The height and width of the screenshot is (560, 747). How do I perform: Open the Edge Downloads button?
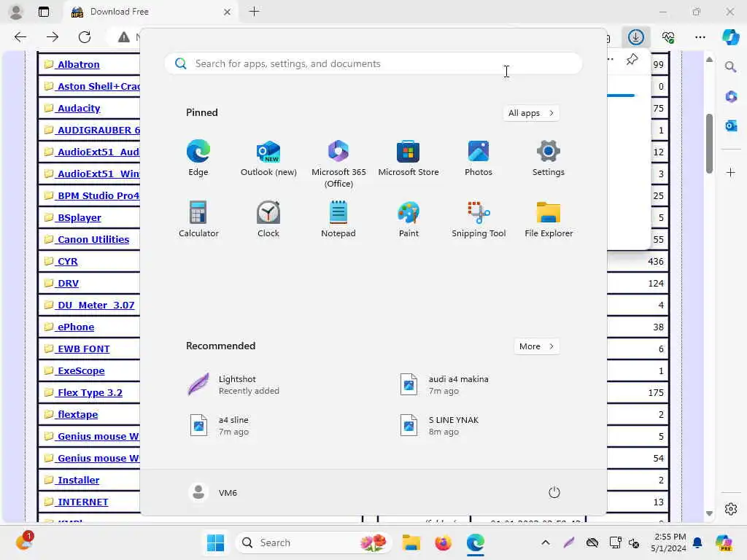pyautogui.click(x=636, y=36)
